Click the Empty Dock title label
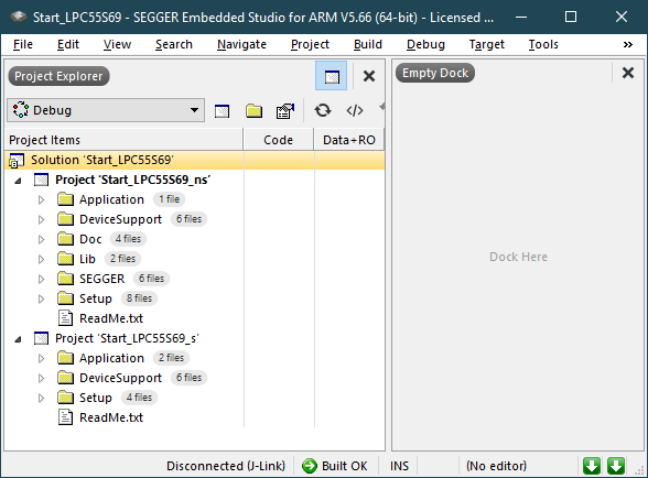This screenshot has width=648, height=478. click(x=435, y=73)
